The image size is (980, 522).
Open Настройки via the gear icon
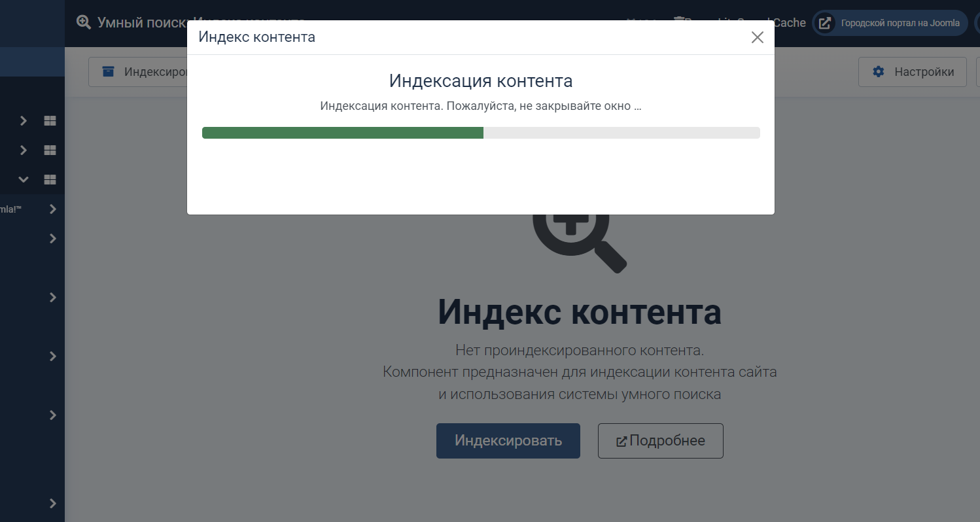pyautogui.click(x=879, y=72)
